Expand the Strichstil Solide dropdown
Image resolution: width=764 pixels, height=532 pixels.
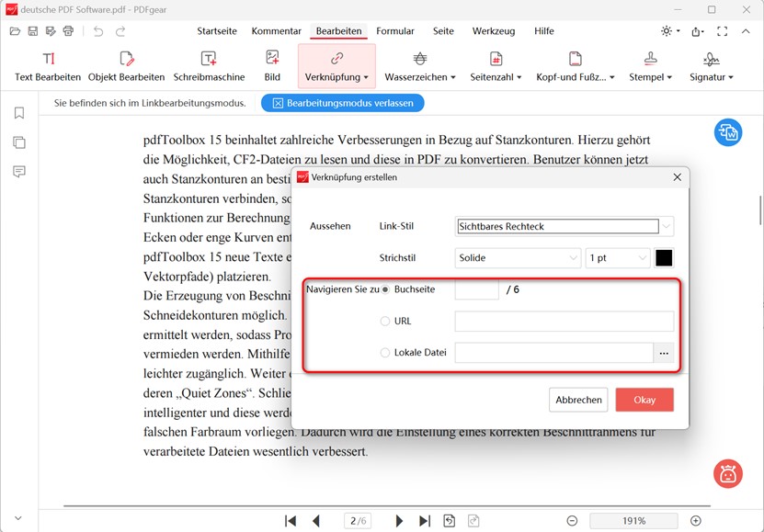click(518, 258)
